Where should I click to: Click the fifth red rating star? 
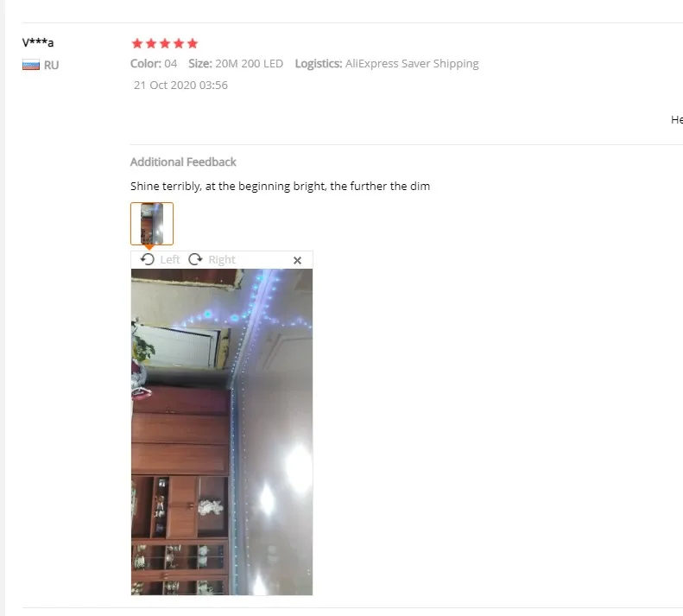[192, 43]
